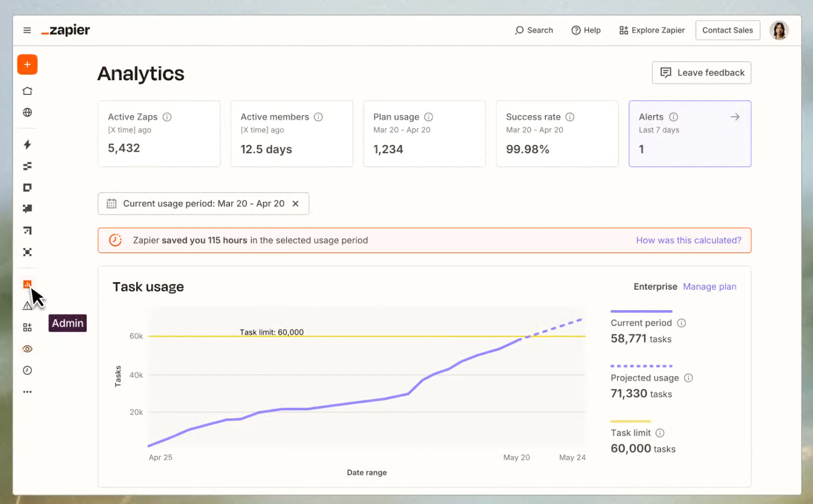Open the Home icon in the sidebar

(x=27, y=91)
